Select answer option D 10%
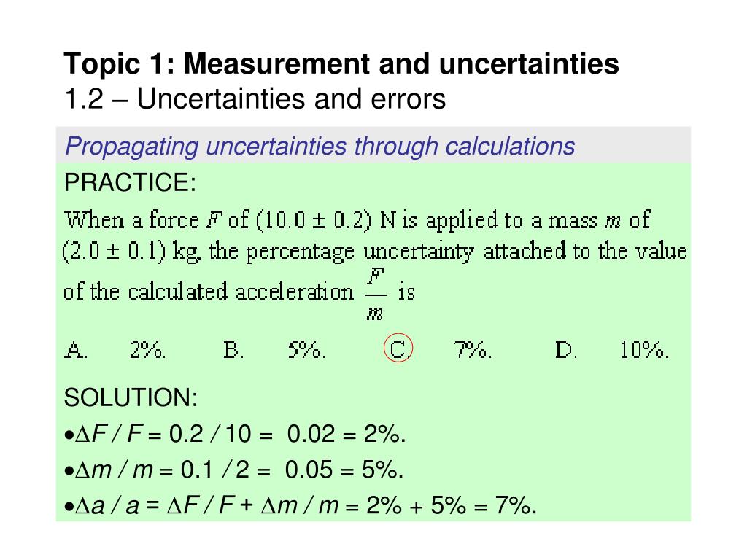747x560 pixels. click(612, 349)
